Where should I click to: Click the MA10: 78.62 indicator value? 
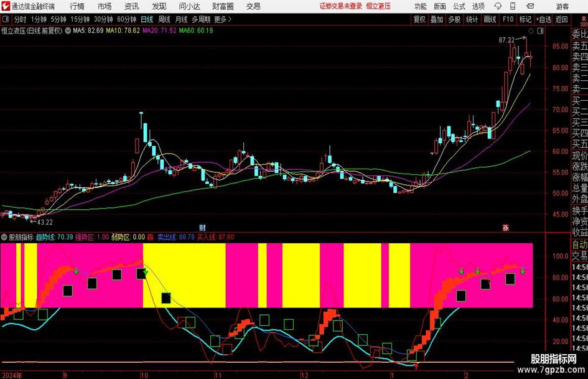coord(123,30)
